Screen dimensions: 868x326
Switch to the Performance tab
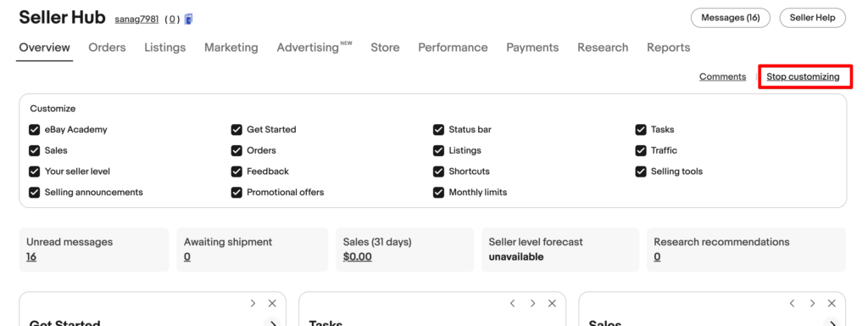[453, 48]
